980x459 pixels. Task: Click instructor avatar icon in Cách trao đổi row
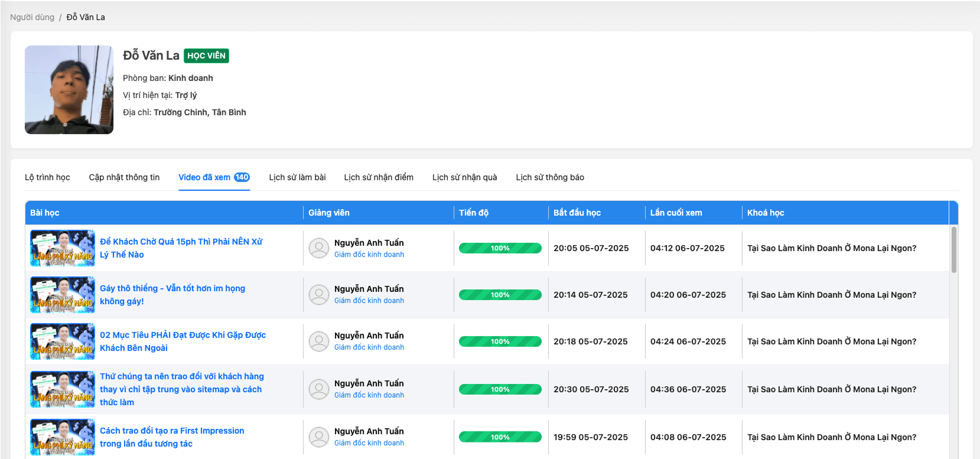click(319, 437)
